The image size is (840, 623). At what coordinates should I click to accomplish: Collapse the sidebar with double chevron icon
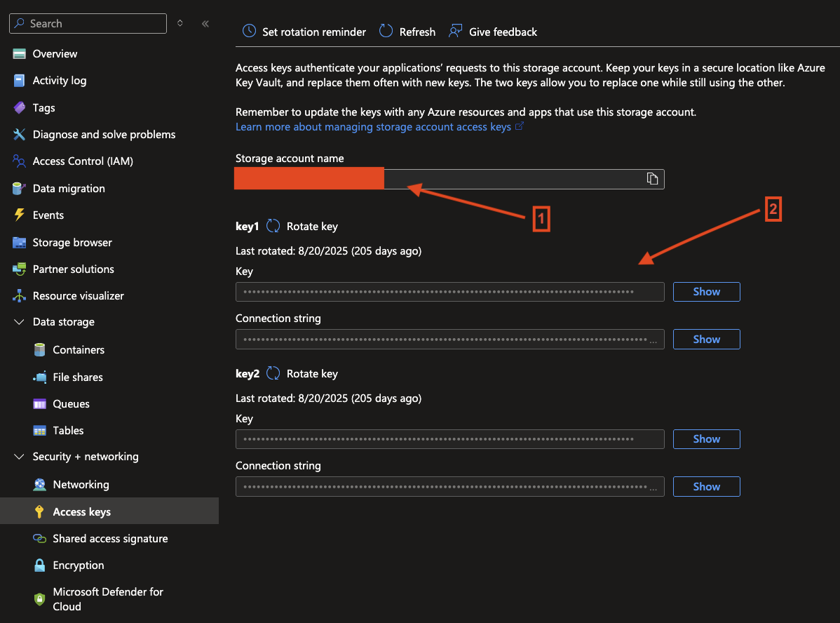point(205,24)
